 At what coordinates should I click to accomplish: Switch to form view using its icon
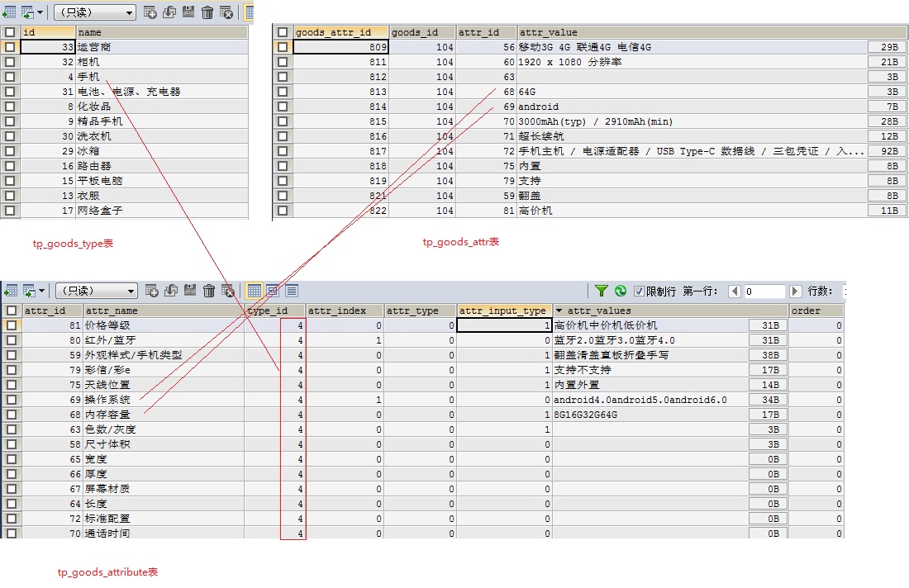272,290
